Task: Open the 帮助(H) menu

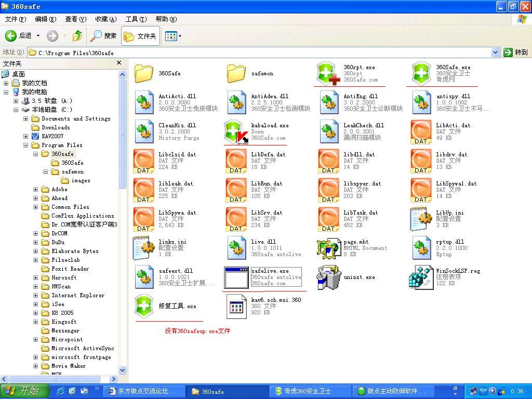Action: click(x=166, y=19)
